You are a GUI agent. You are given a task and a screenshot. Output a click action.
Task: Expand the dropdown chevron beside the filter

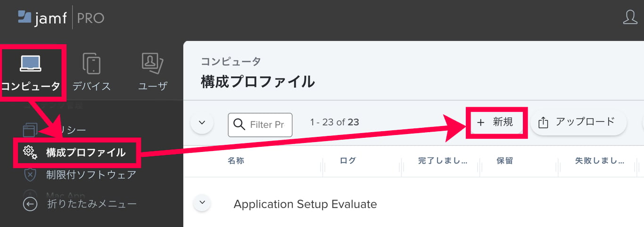[x=202, y=123]
